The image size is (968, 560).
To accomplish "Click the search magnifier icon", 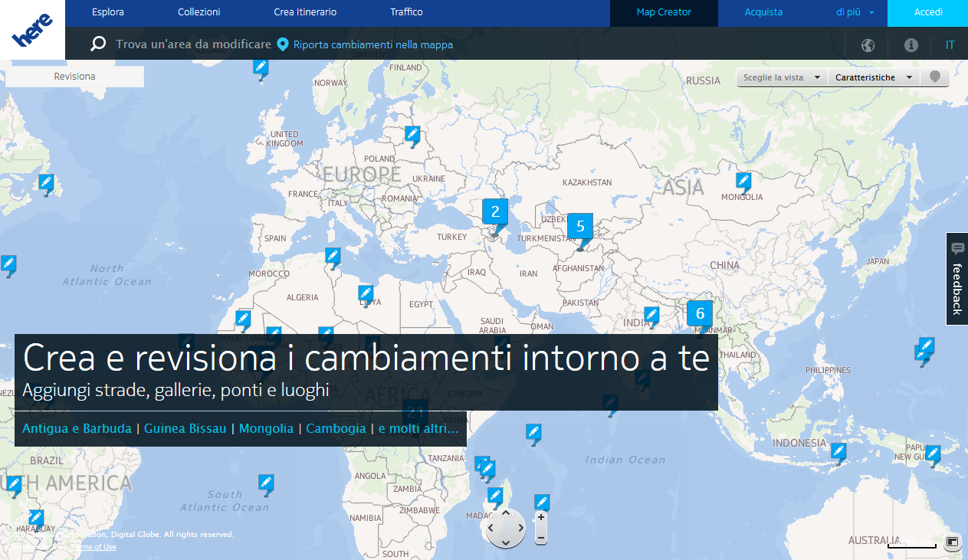I will 98,44.
